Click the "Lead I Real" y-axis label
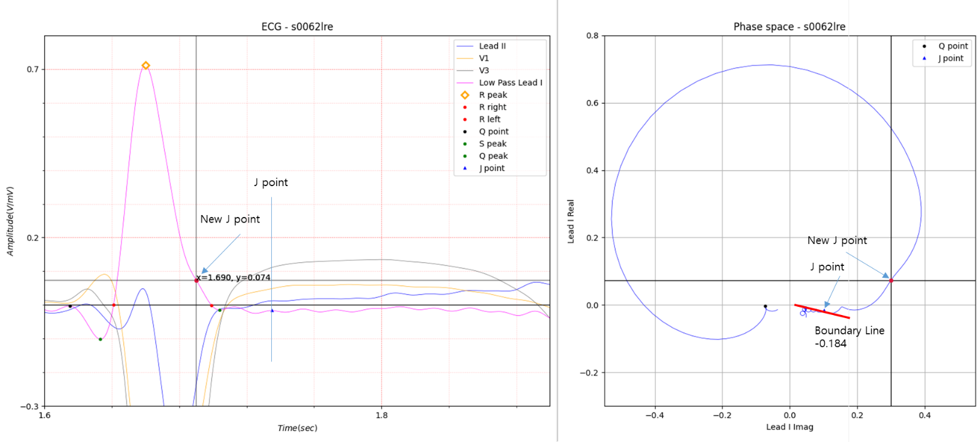Screen dimensions: 980x442 (x=572, y=221)
